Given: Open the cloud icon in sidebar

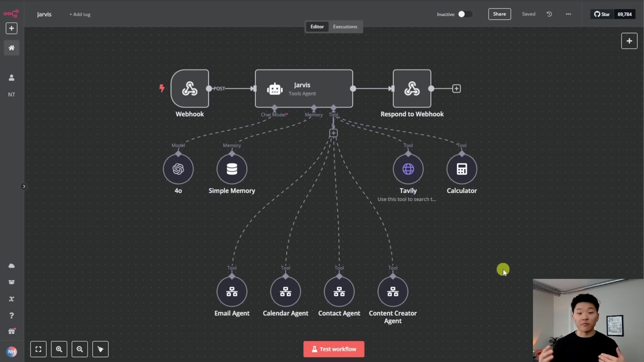Looking at the screenshot, I should tap(11, 266).
